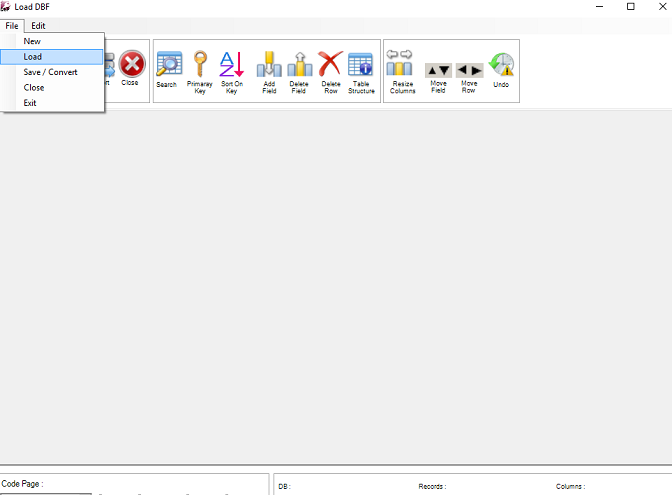Viewport: 672px width, 495px height.
Task: Open the Edit menu
Action: tap(38, 25)
